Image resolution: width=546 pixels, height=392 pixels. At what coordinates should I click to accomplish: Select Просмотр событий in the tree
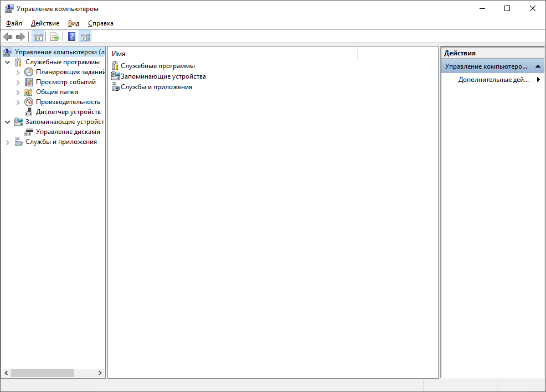(x=66, y=82)
